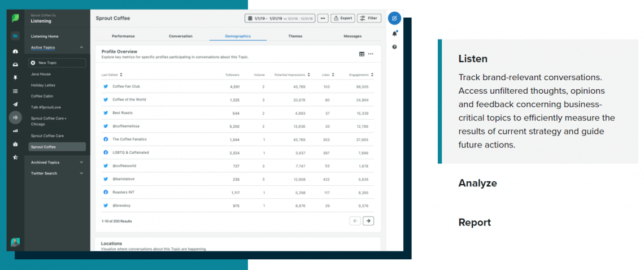Open Profile Overview three-dot options menu

point(371,54)
